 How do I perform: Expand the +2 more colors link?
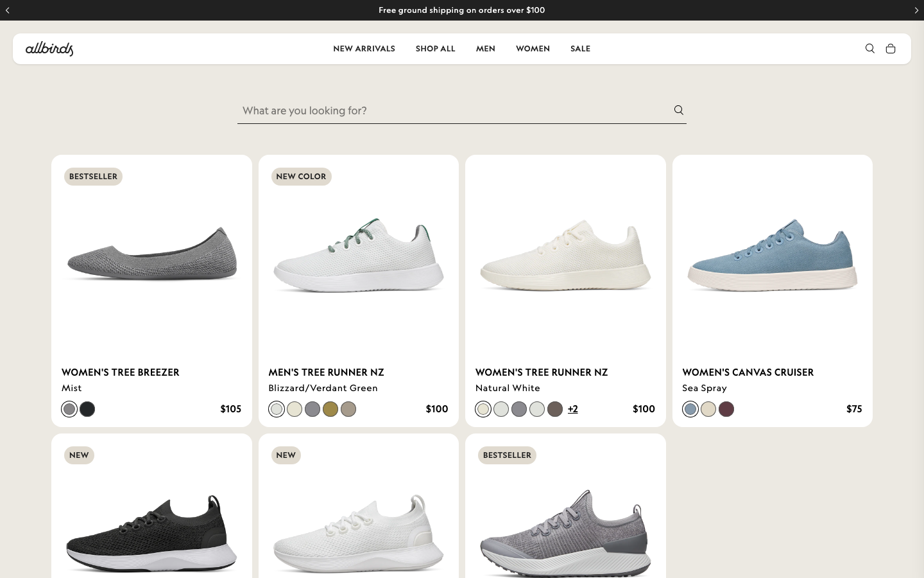[x=572, y=409]
